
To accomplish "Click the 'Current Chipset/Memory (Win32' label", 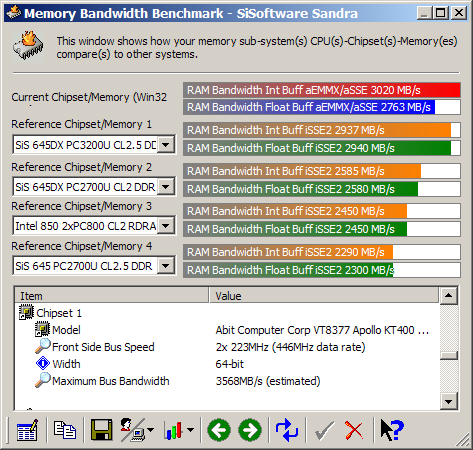I will (89, 97).
